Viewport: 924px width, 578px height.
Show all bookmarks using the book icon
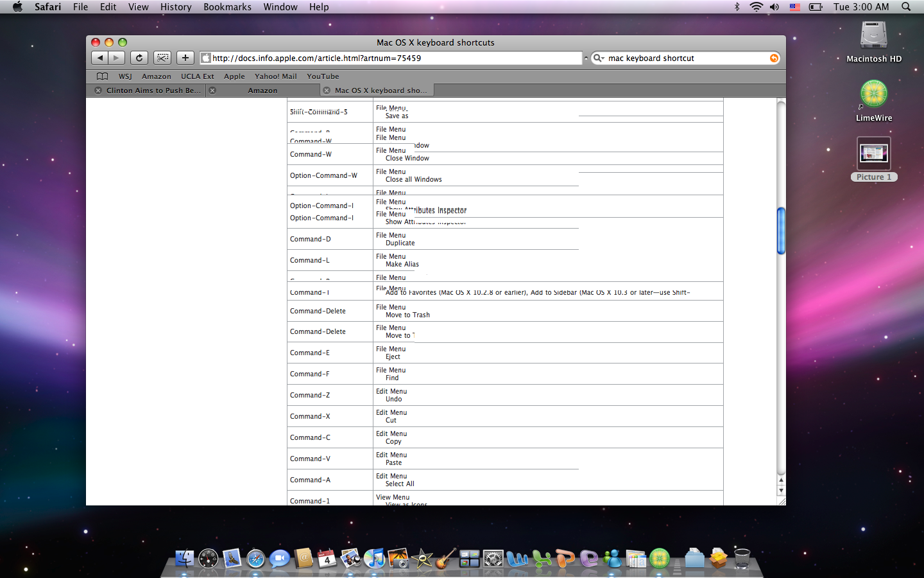point(102,76)
